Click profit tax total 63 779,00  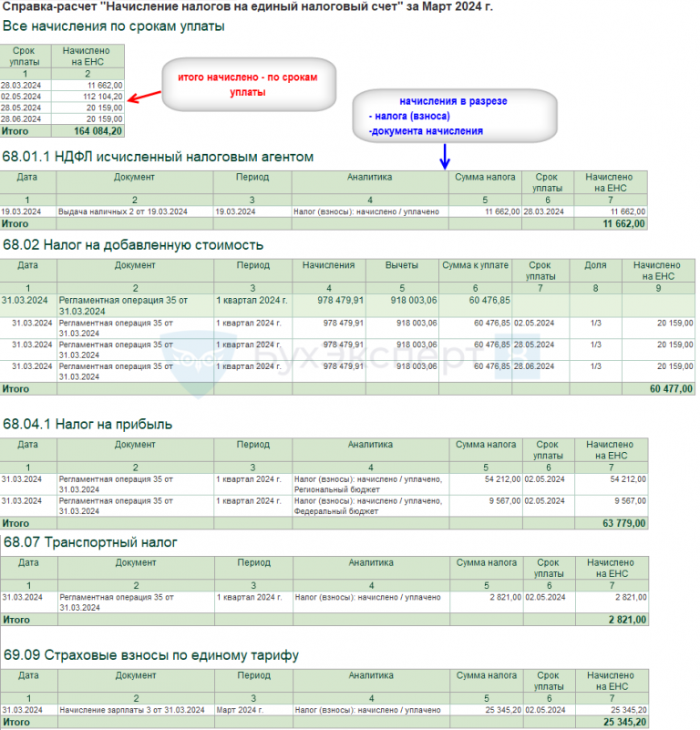624,523
